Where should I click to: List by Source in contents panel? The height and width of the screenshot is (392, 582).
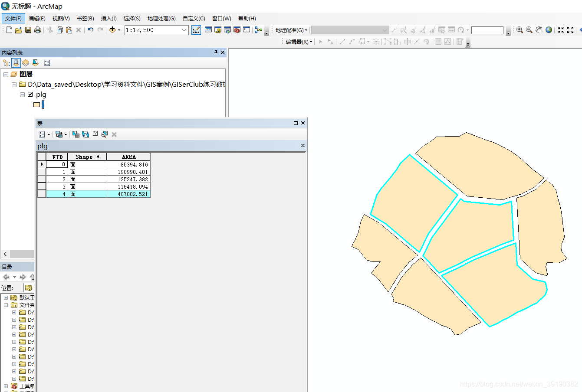click(x=16, y=63)
